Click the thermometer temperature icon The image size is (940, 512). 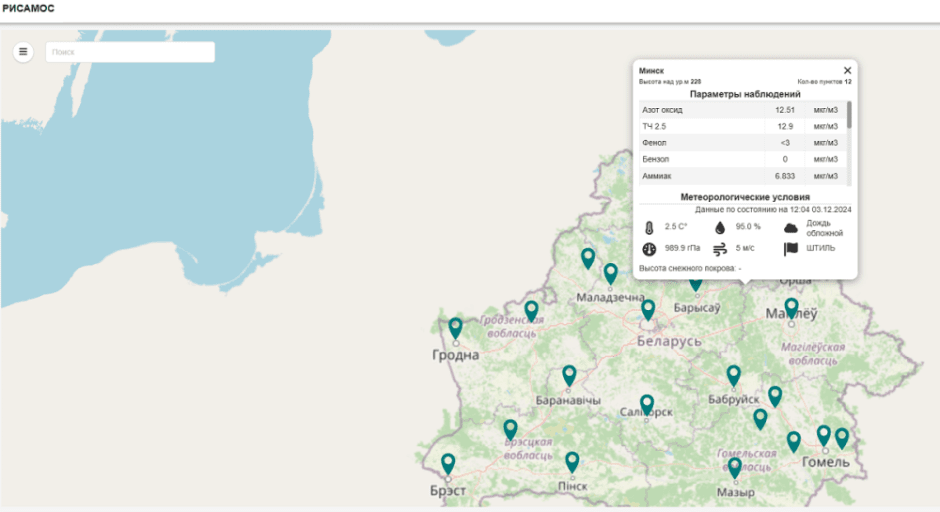point(648,228)
